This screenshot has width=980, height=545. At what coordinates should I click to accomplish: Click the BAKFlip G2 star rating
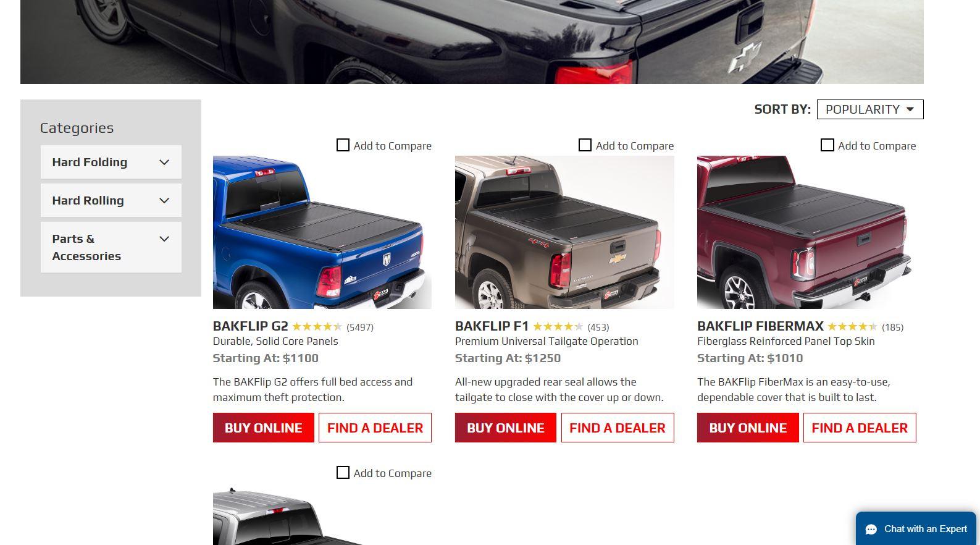[x=317, y=327]
